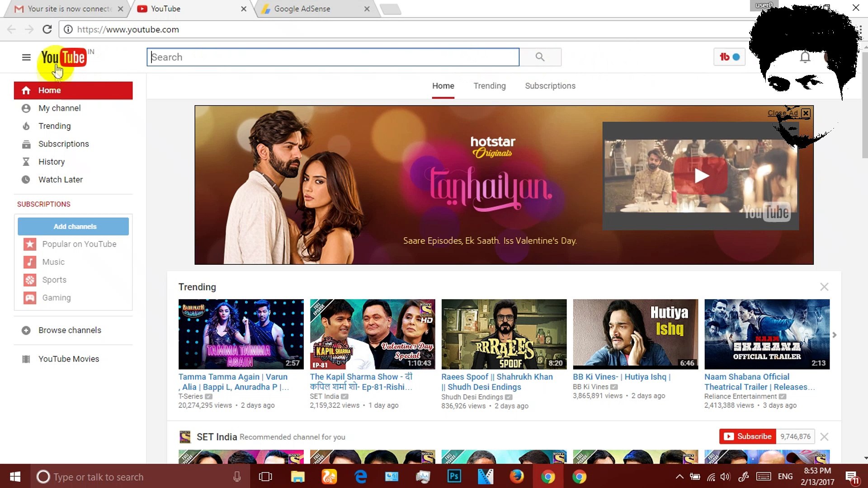Open Tamma Tamma Again video thumbnail
Viewport: 868px width, 488px height.
pos(241,334)
